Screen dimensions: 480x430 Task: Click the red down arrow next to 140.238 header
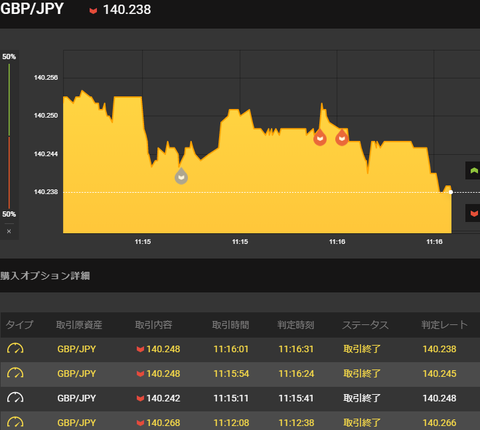(x=93, y=11)
